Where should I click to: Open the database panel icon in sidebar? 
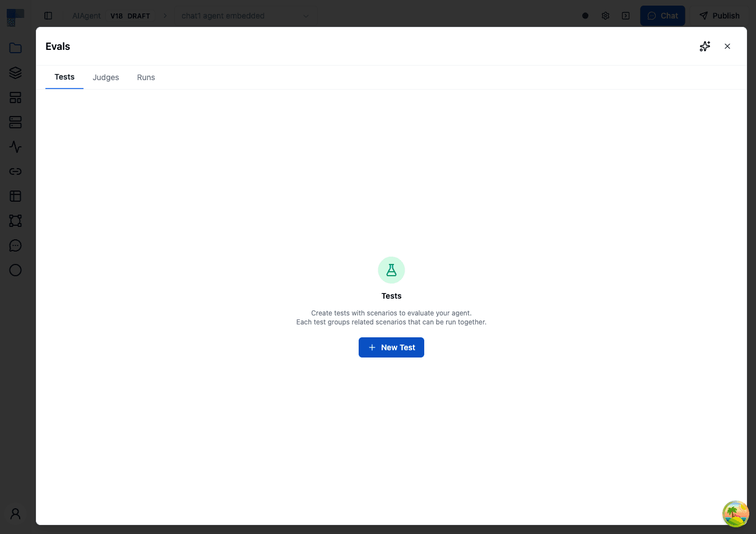tap(15, 122)
